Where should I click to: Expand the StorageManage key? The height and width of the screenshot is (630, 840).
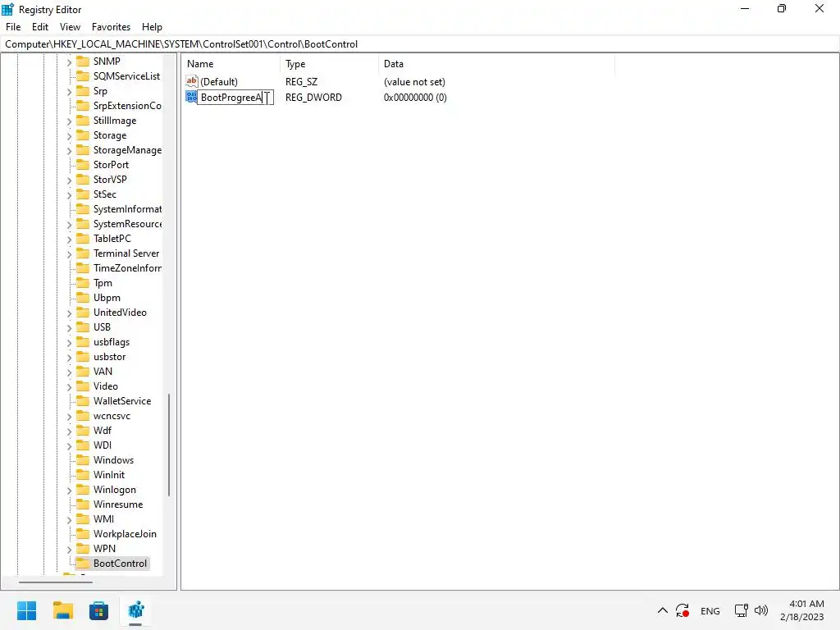(69, 151)
